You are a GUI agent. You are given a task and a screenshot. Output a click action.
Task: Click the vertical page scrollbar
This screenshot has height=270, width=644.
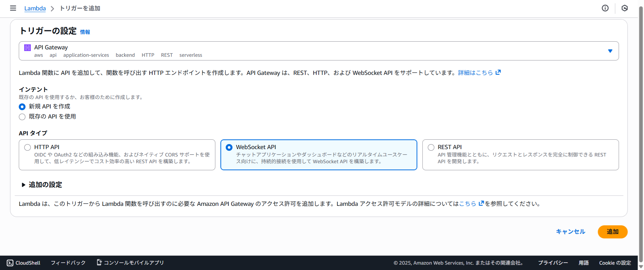coord(641,134)
